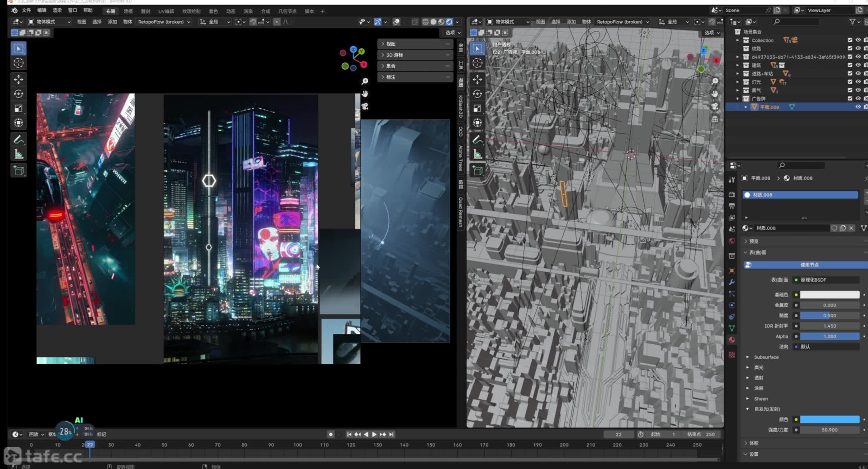Click the current frame field showing 22
The width and height of the screenshot is (868, 469).
[x=618, y=434]
